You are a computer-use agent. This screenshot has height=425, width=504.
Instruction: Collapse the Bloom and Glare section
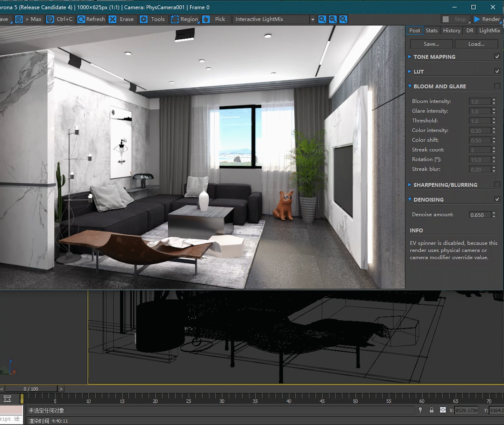click(409, 86)
